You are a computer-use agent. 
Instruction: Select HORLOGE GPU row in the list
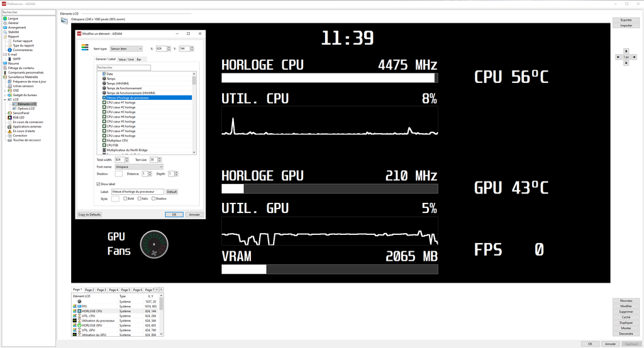point(117,325)
